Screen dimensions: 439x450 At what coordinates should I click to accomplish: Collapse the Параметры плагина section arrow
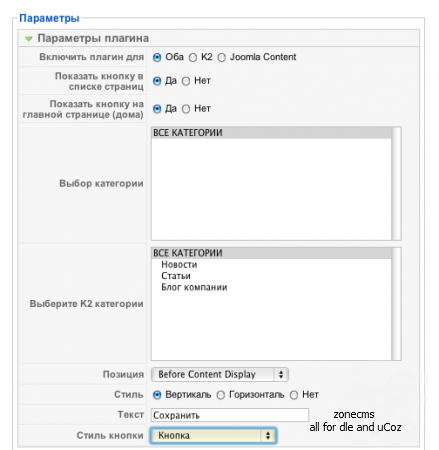[29, 39]
